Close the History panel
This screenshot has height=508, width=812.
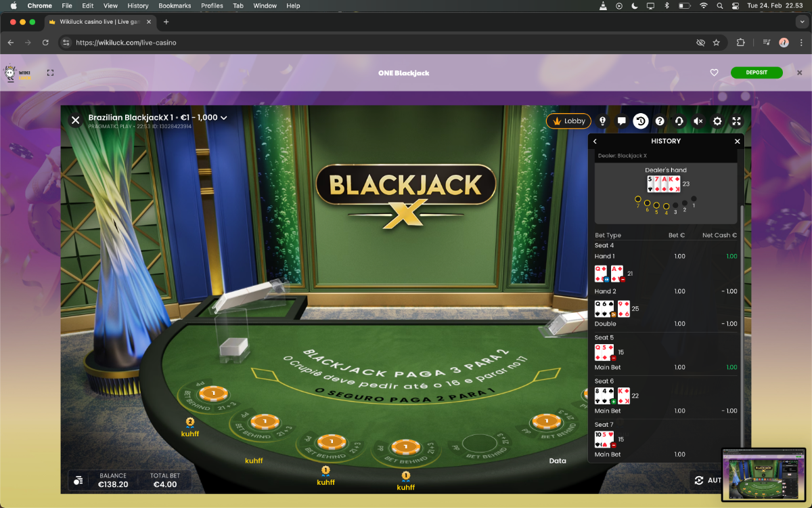738,142
